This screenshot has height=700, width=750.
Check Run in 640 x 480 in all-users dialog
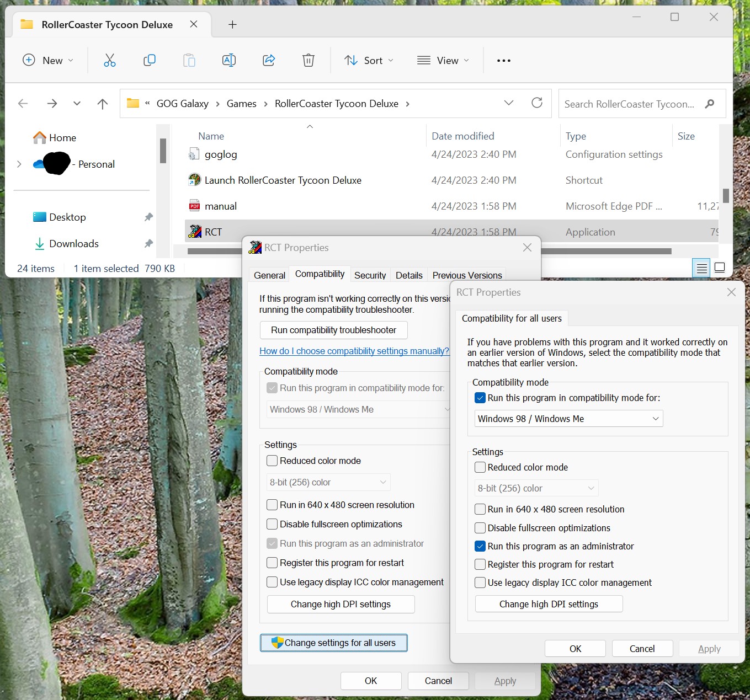(x=480, y=509)
